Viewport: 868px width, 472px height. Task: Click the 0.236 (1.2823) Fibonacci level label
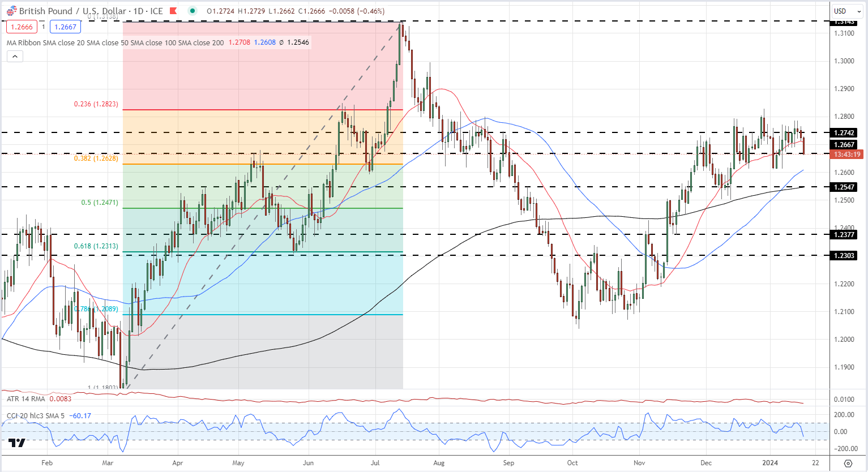coord(96,104)
